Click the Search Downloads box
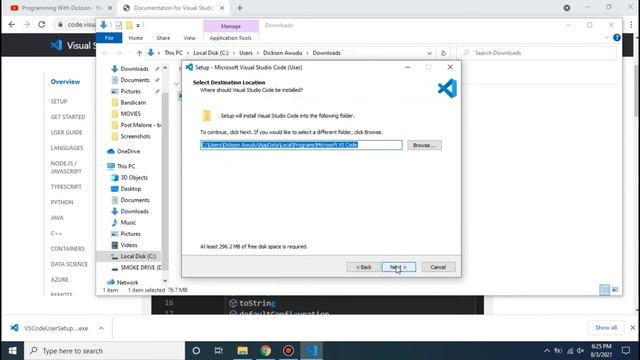640x360 pixels. [x=536, y=53]
